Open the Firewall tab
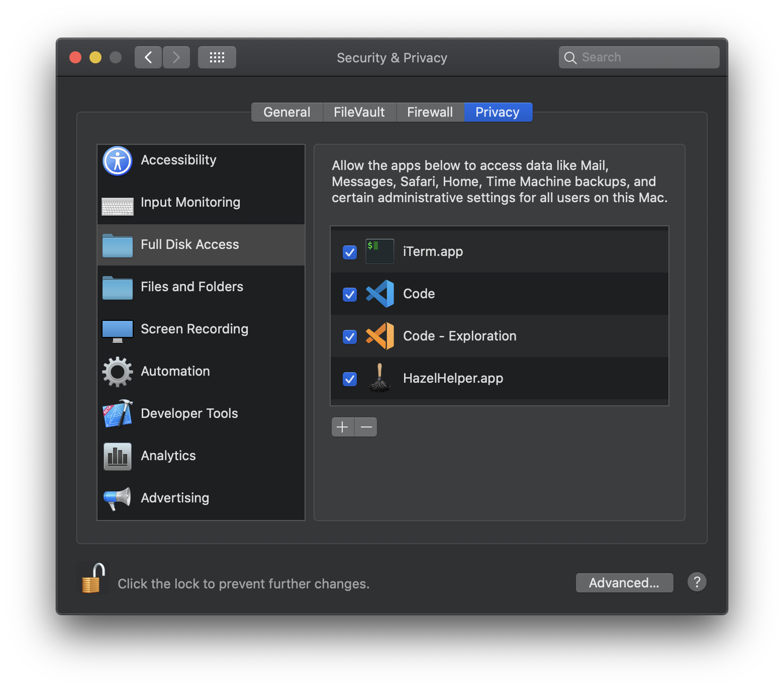This screenshot has width=784, height=689. click(x=430, y=112)
